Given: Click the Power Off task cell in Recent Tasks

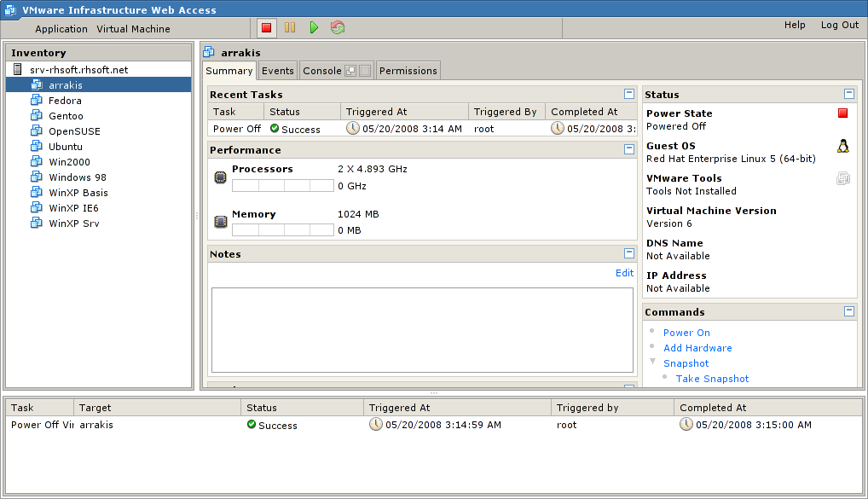Looking at the screenshot, I should pos(237,129).
